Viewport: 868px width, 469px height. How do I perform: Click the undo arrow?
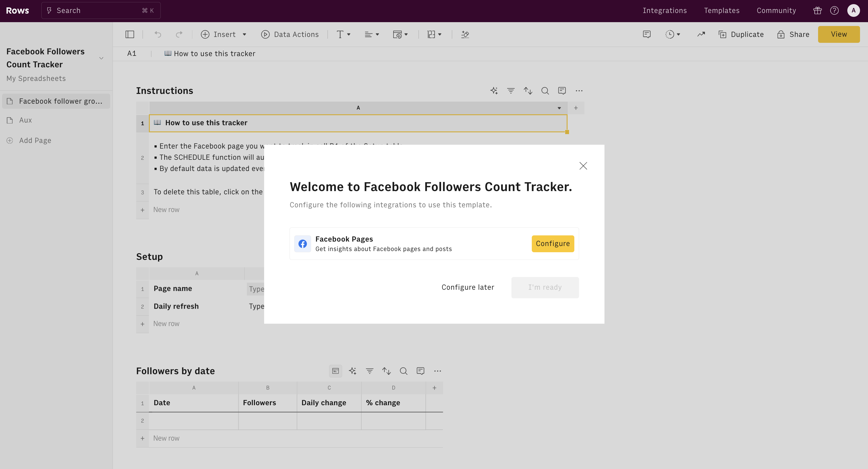tap(158, 34)
